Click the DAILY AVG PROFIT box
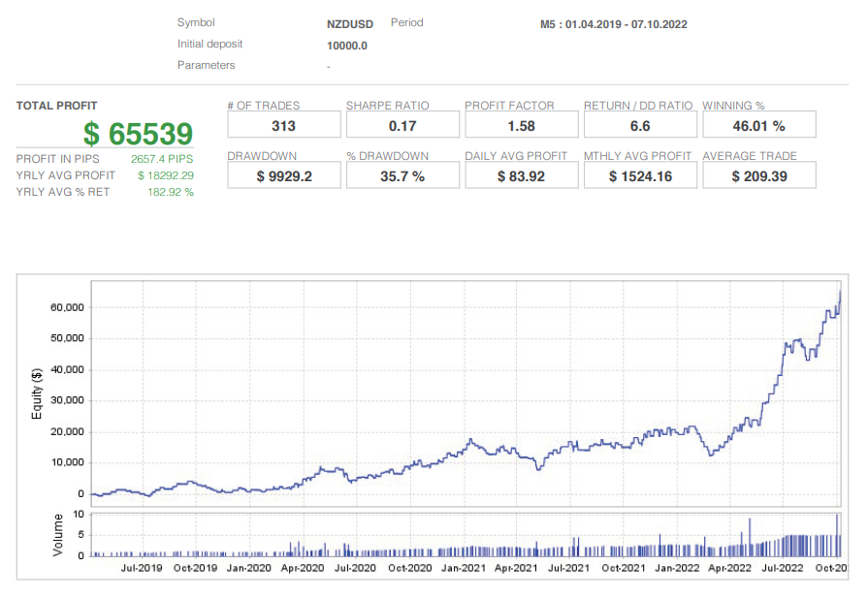This screenshot has height=597, width=868. click(521, 175)
